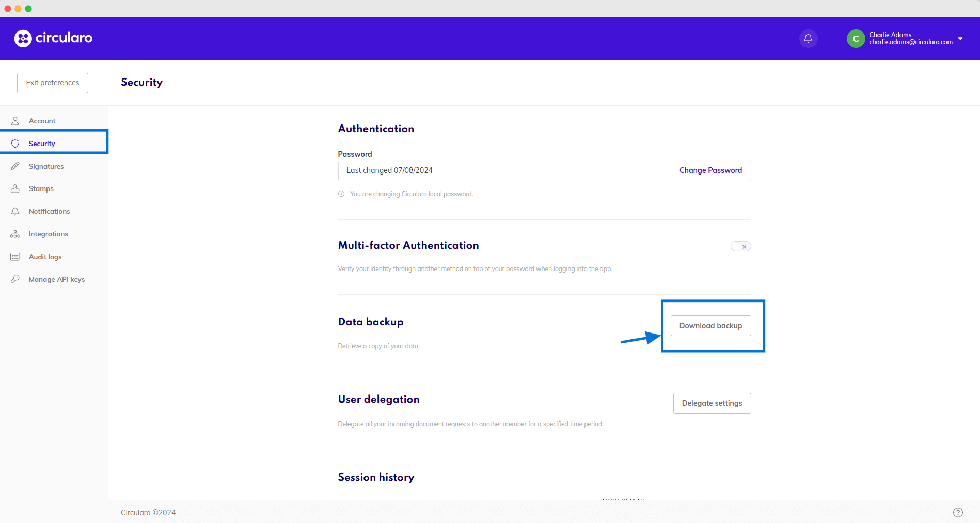Screen dimensions: 980x523
Task: Click the Exit preferences button
Action: [53, 83]
